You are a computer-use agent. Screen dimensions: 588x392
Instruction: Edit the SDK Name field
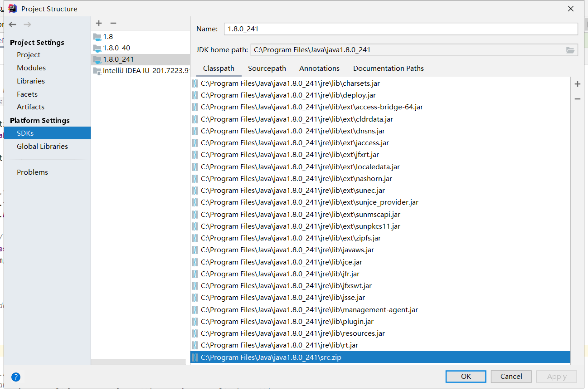click(400, 29)
